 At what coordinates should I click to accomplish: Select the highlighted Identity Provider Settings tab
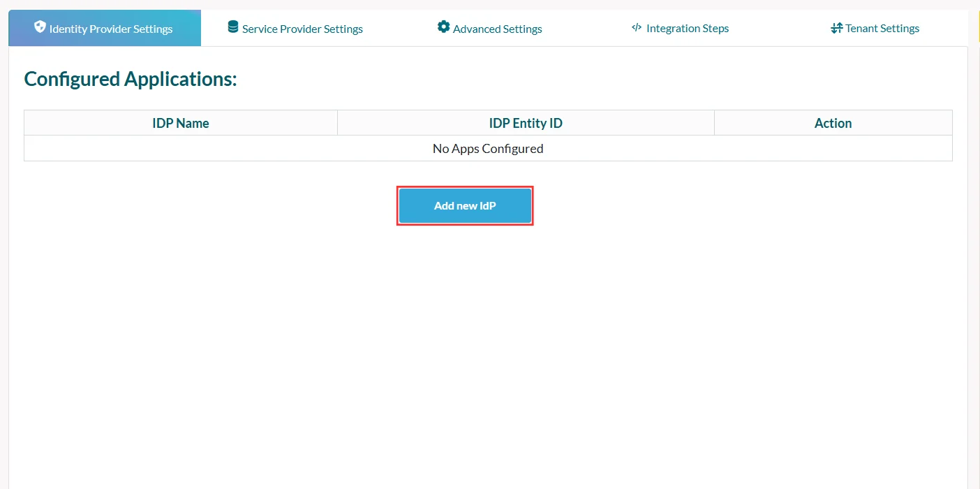[x=105, y=28]
